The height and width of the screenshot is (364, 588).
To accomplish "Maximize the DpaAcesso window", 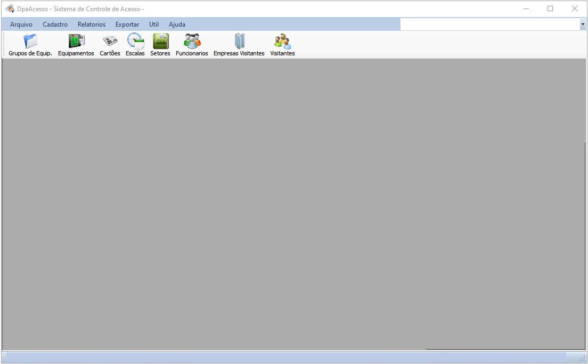I will click(x=550, y=9).
